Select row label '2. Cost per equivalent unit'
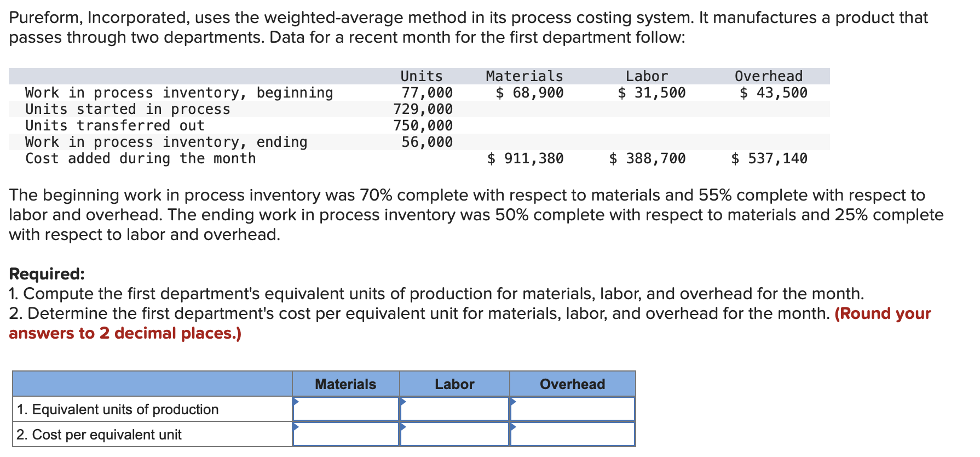The image size is (980, 457). (x=99, y=435)
